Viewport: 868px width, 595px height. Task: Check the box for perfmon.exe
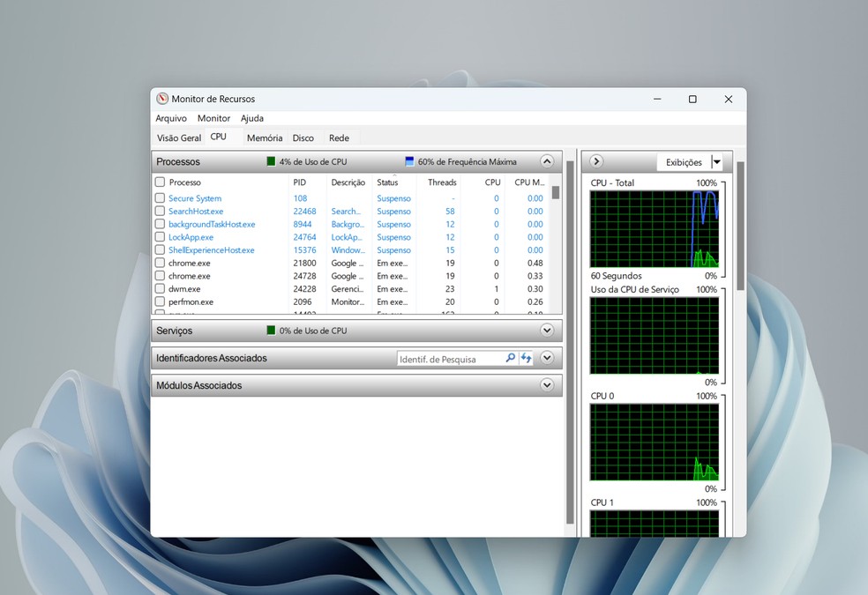160,301
